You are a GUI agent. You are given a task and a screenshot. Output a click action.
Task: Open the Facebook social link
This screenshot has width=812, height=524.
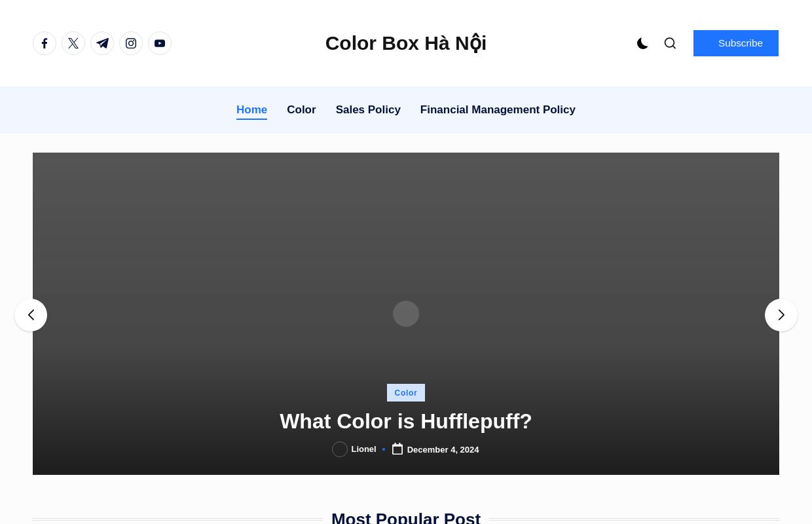pos(45,43)
